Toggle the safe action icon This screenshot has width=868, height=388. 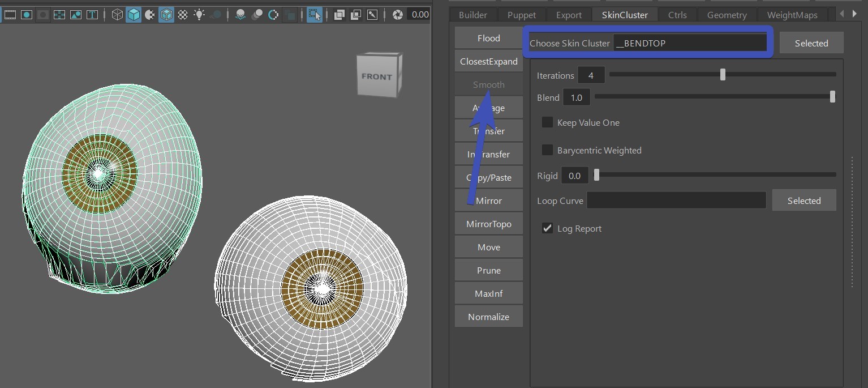[x=75, y=15]
